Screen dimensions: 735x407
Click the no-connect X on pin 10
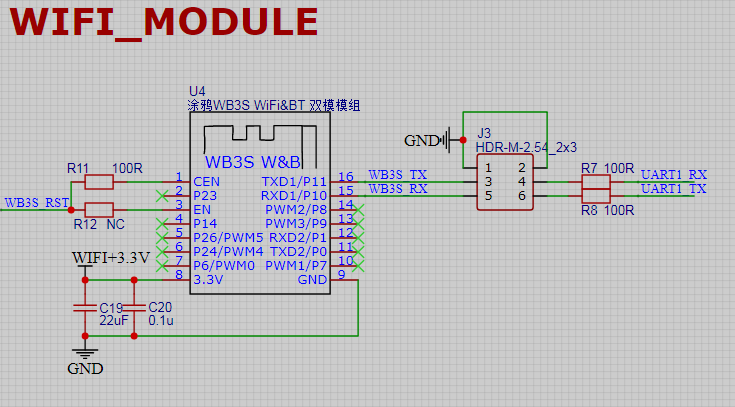358,266
